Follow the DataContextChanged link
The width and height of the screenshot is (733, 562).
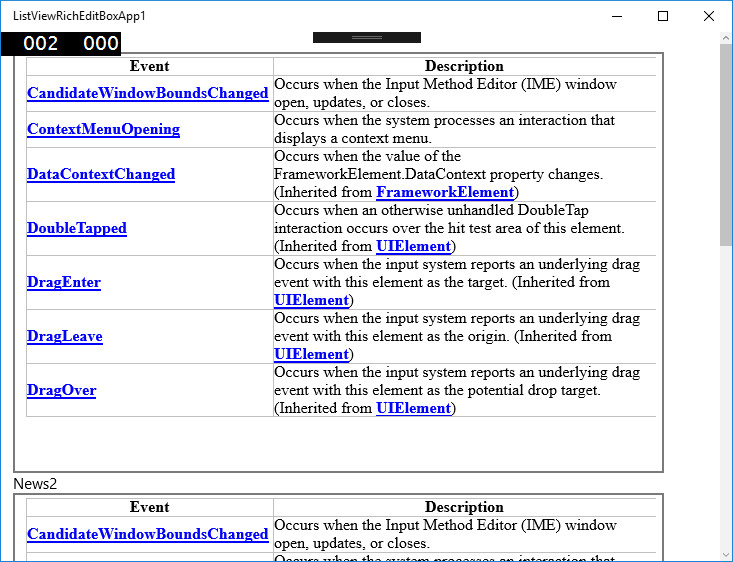pyautogui.click(x=101, y=174)
